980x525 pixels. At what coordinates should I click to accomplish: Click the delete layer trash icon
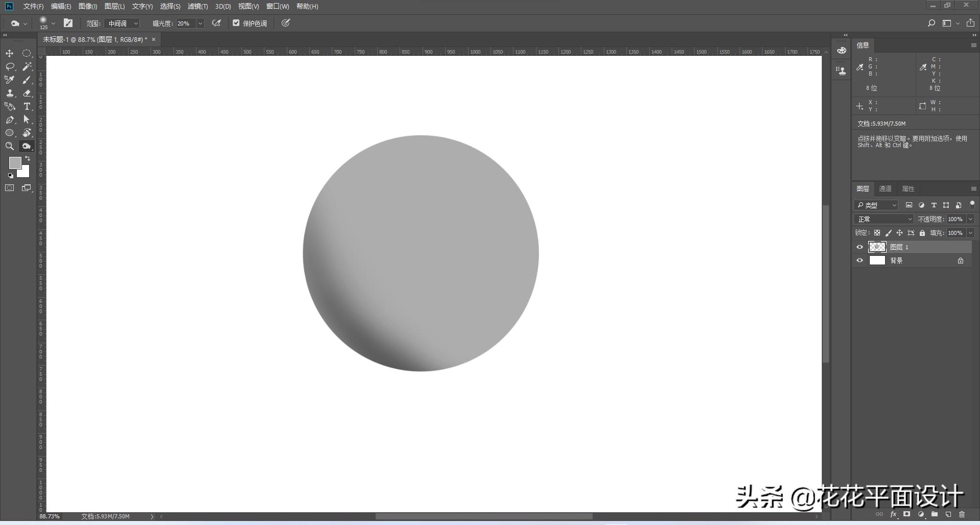[962, 515]
